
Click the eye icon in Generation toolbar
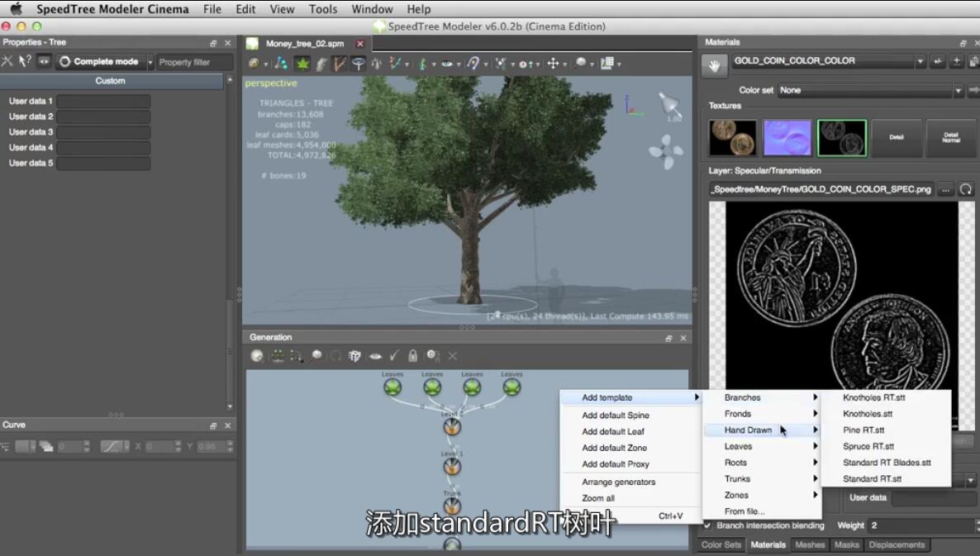[375, 356]
